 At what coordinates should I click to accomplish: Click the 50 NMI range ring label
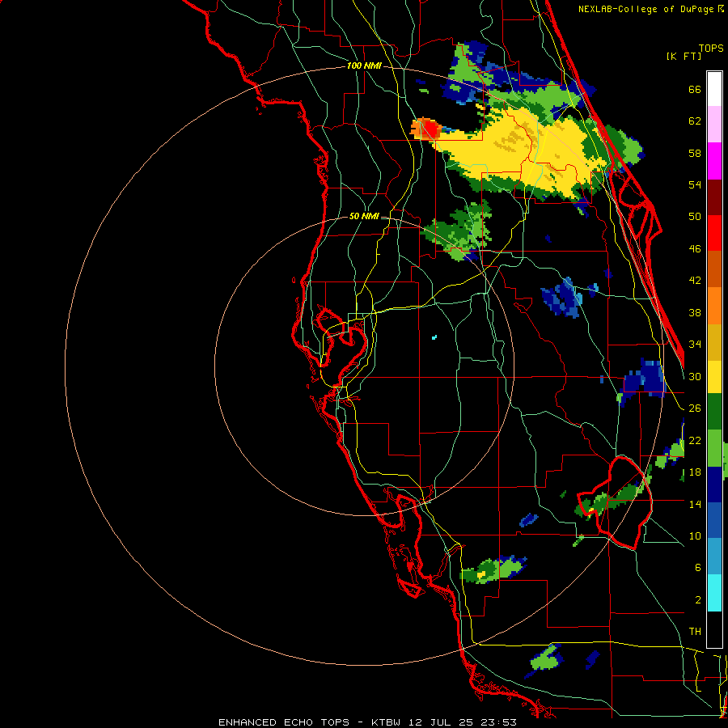(364, 216)
